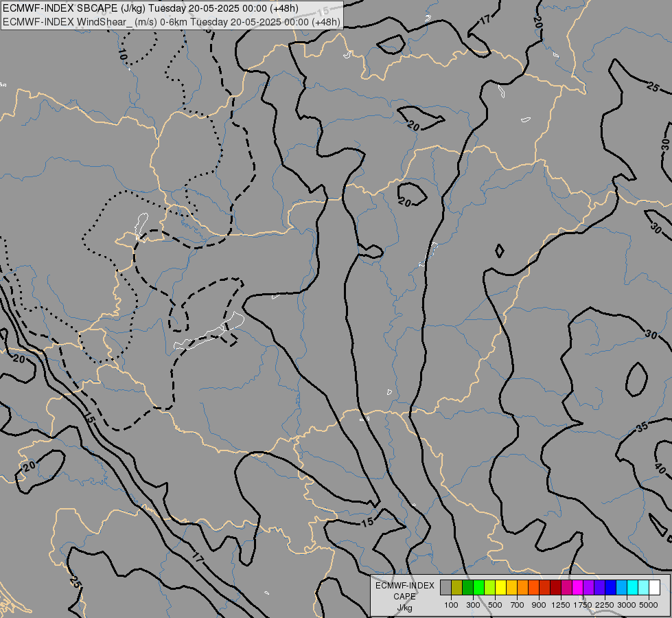Screen dimensions: 672x618
Task: Click the CAPE legend label
Action: tap(404, 597)
